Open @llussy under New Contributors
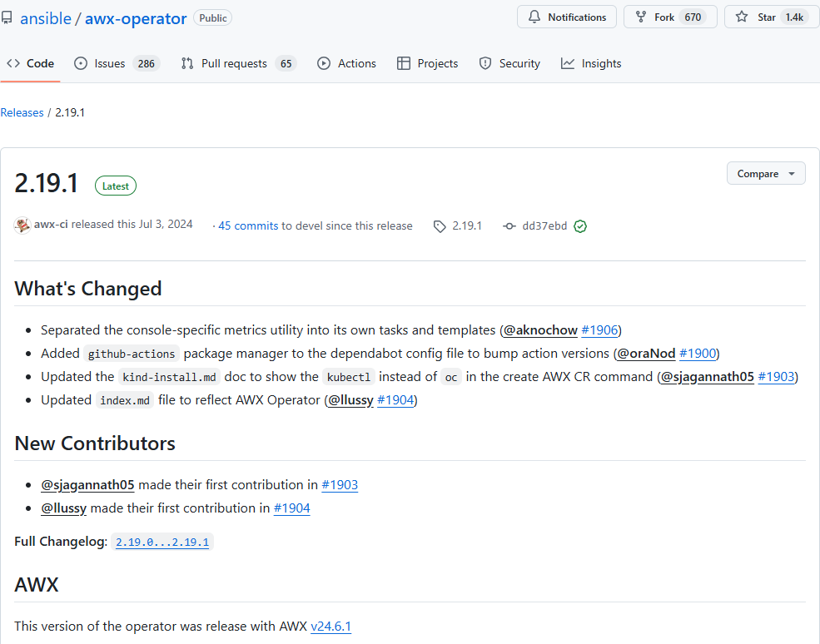Screen dimensions: 820x644 [x=64, y=508]
